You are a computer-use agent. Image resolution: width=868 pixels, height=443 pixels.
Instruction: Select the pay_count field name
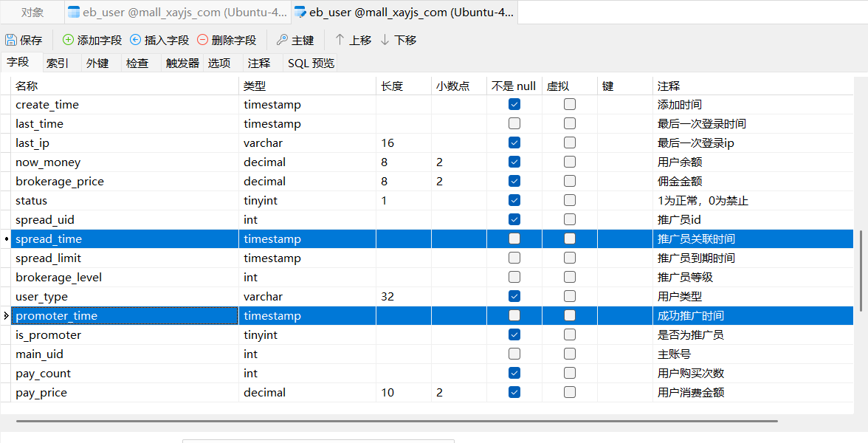(x=43, y=374)
